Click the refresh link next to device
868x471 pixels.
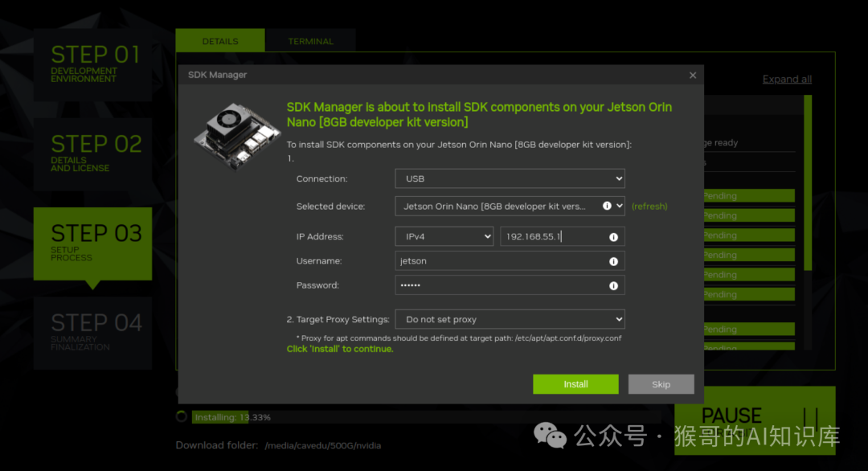649,207
